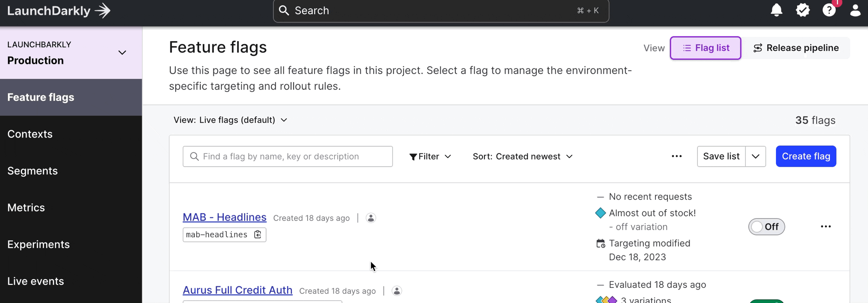
Task: Expand the Production environment selector
Action: [x=122, y=53]
